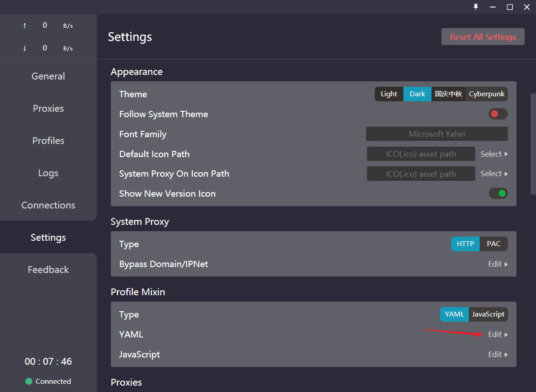Click the Show New Version Icon label
This screenshot has height=392, width=536.
click(x=167, y=194)
